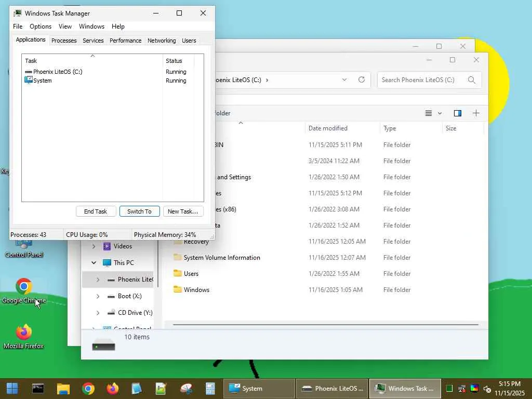Open the taskbar clock showing 5:15 PM
532x399 pixels.
tap(510, 389)
